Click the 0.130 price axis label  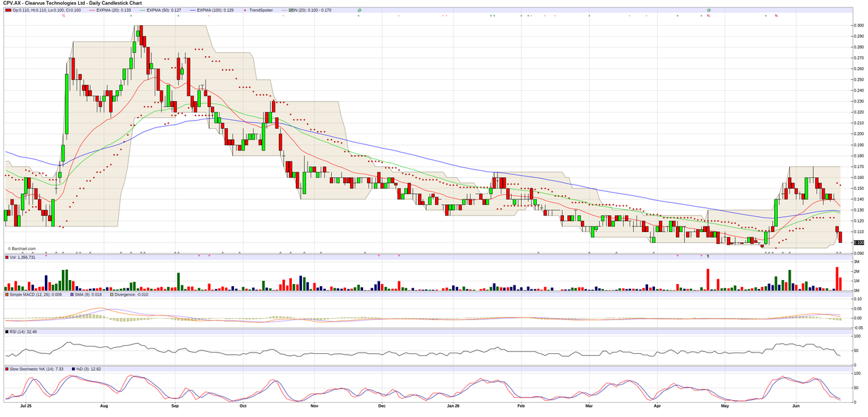(858, 210)
